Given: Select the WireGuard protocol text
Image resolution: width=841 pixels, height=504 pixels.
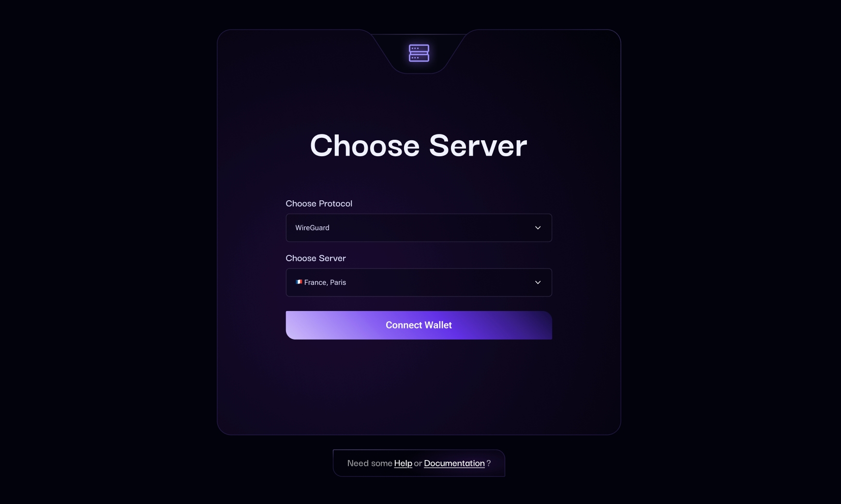Looking at the screenshot, I should 312,228.
